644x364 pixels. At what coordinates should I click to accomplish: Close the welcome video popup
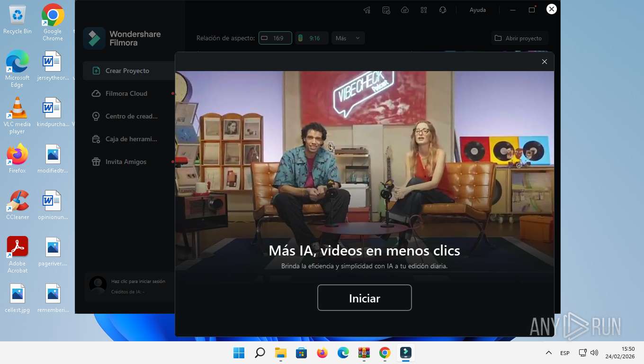(x=545, y=62)
